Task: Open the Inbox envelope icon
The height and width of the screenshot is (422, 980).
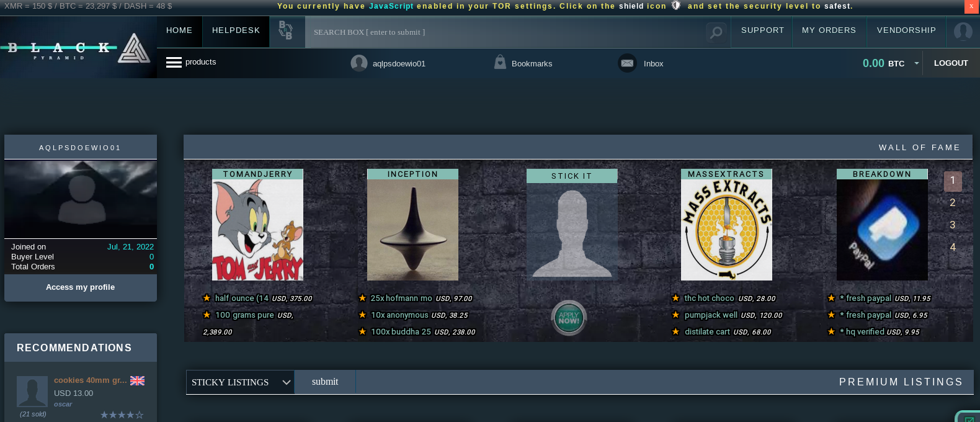Action: click(x=627, y=63)
